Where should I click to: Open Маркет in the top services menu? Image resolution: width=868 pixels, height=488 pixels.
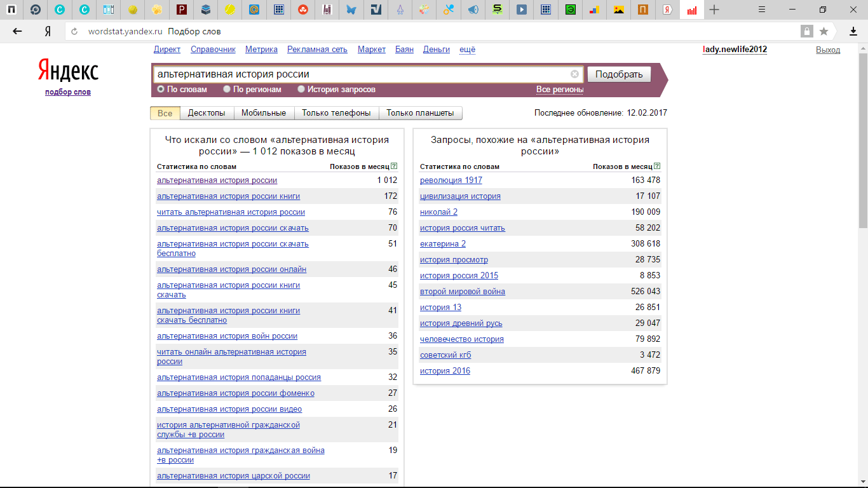pyautogui.click(x=372, y=50)
